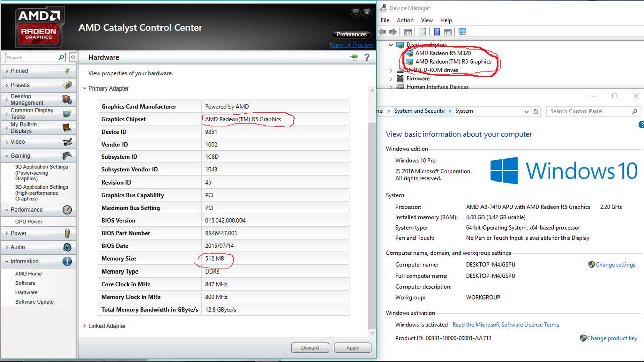Screen dimensions: 644x362
Task: Open help in System control panel window
Action: click(641, 125)
